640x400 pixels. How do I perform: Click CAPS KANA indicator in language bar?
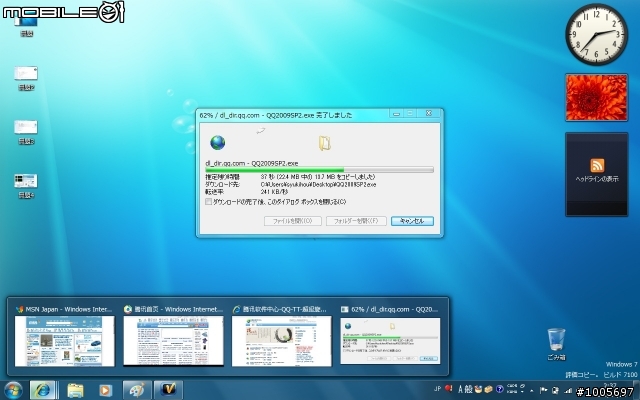coord(512,388)
